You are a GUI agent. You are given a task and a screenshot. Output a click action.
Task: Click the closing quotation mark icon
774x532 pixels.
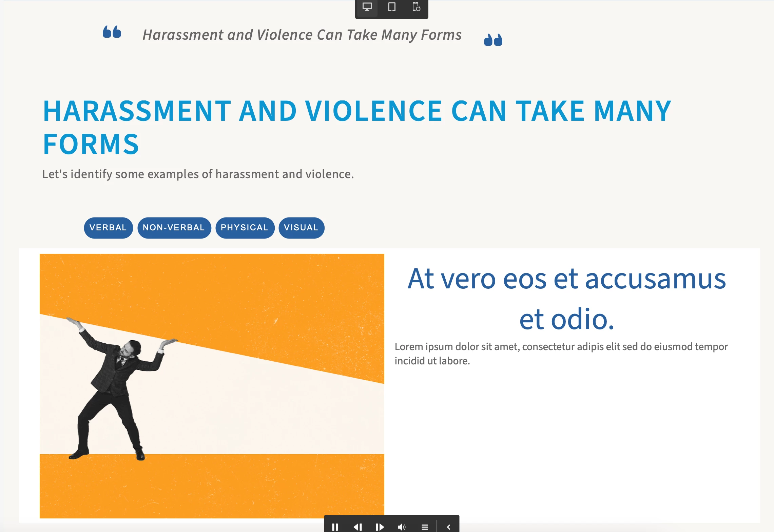coord(493,40)
